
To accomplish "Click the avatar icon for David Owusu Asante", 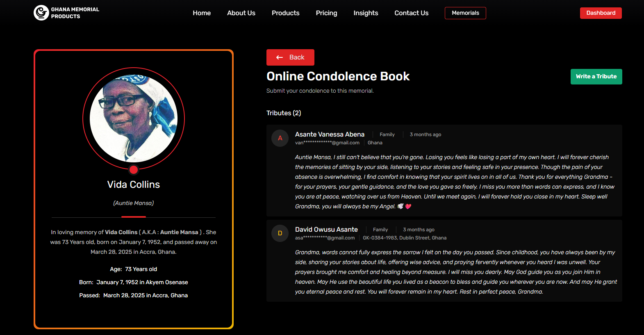I will [x=280, y=233].
